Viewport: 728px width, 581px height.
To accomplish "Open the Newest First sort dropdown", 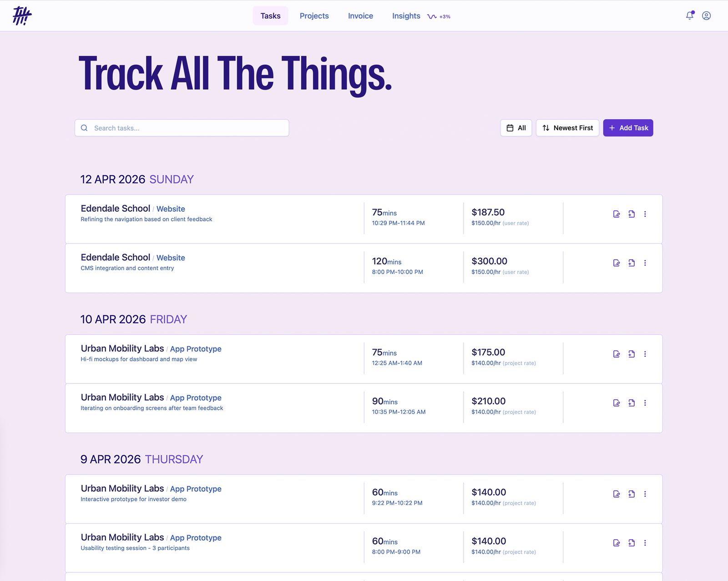I will point(567,127).
